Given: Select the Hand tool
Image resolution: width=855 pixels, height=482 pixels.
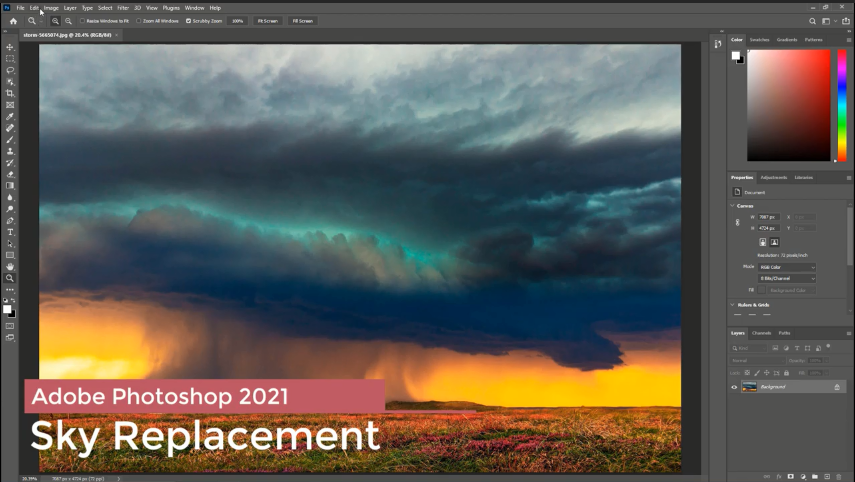Looking at the screenshot, I should point(10,267).
